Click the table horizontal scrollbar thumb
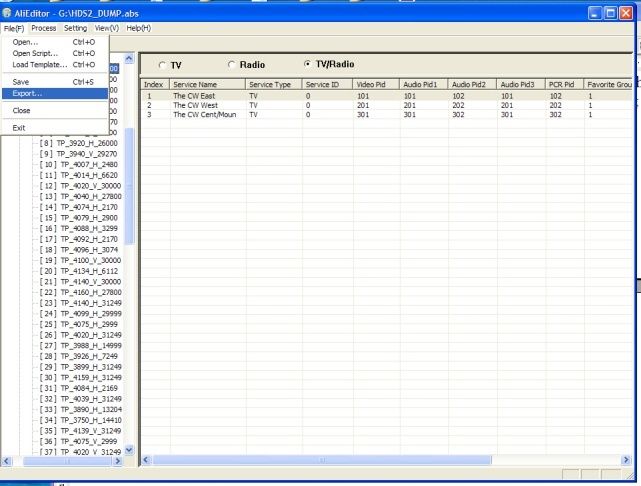The width and height of the screenshot is (641, 486). tap(322, 460)
